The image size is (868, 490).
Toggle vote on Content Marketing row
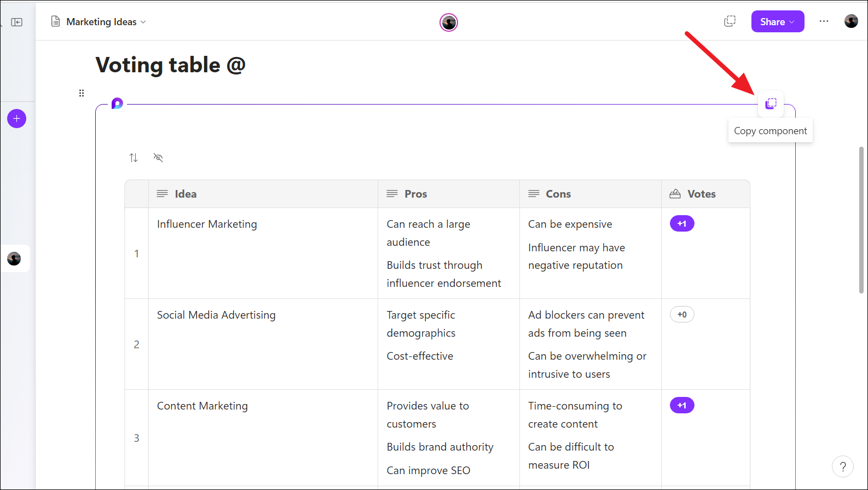tap(682, 405)
